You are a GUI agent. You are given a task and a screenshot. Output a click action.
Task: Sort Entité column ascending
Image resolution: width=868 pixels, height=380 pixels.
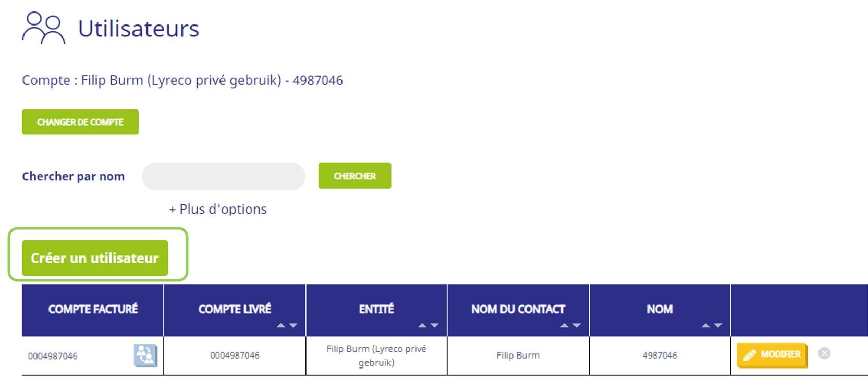pos(422,325)
